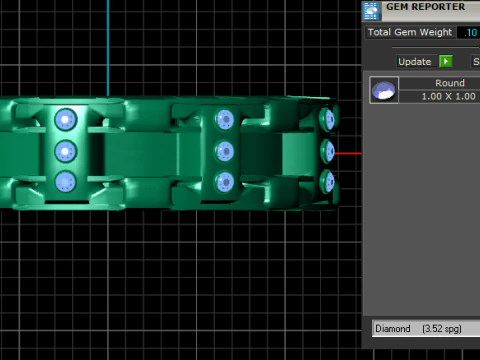The image size is (480, 360).
Task: Select the round gem thumbnail in the list
Action: (384, 90)
